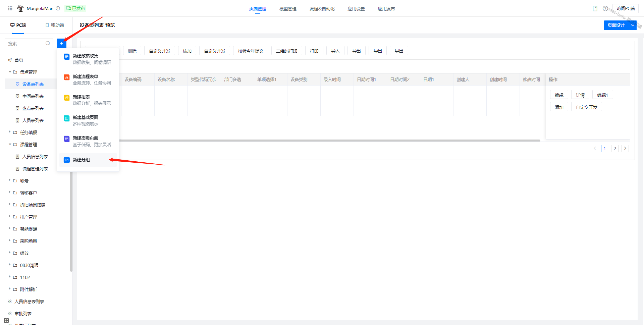Expand the 附件解析 folder
Screen dimensions: 644x325
pyautogui.click(x=10, y=289)
